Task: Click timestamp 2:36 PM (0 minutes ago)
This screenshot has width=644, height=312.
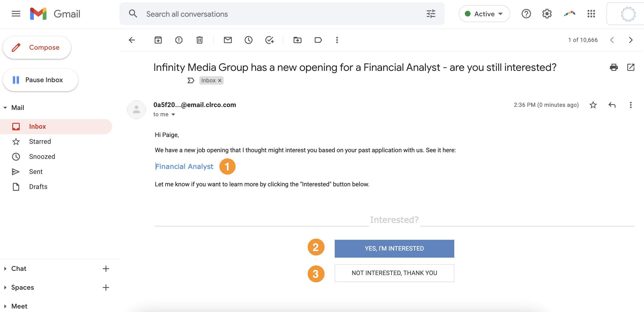Action: (x=546, y=105)
